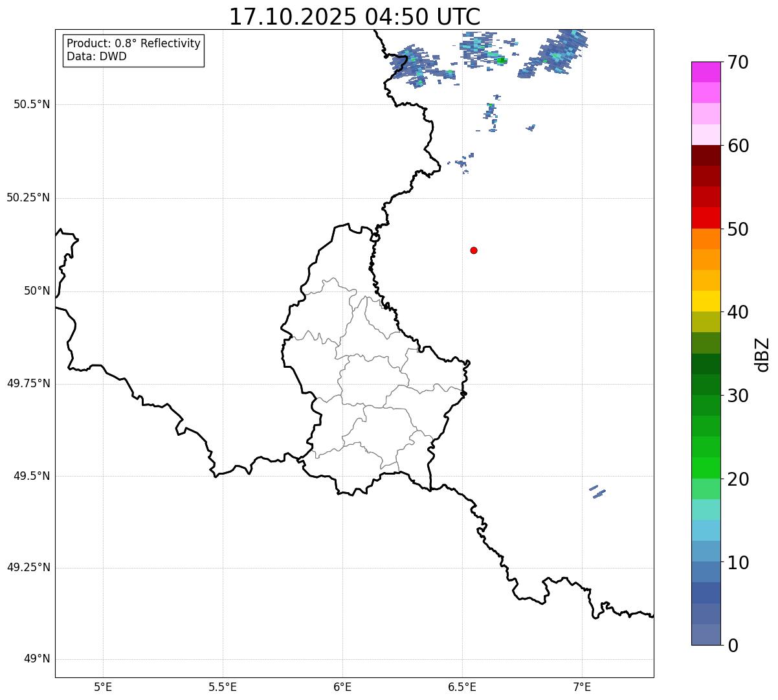Image resolution: width=778 pixels, height=700 pixels.
Task: Click the bright red colorbar swatch near 50
Action: [x=706, y=218]
